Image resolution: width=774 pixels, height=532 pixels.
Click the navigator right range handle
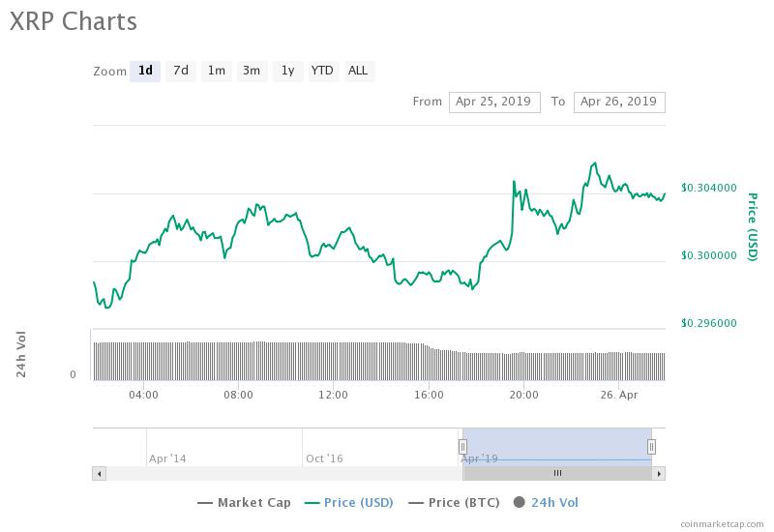tap(652, 446)
